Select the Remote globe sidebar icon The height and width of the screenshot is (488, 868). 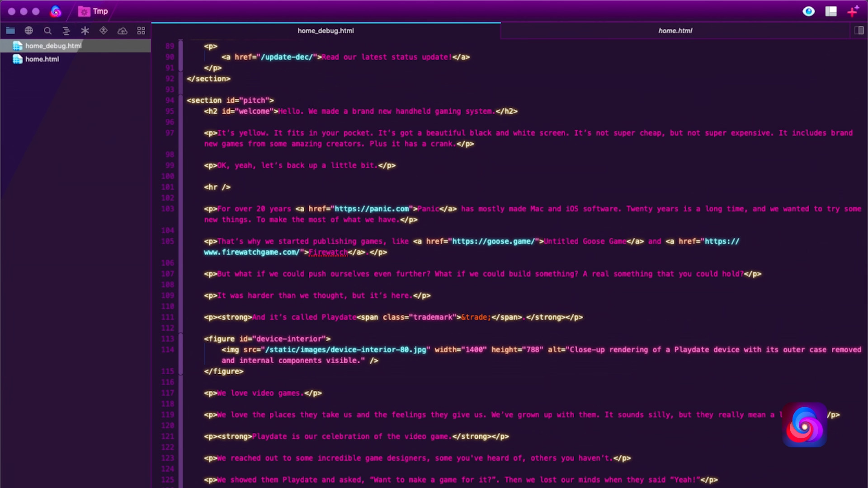28,30
